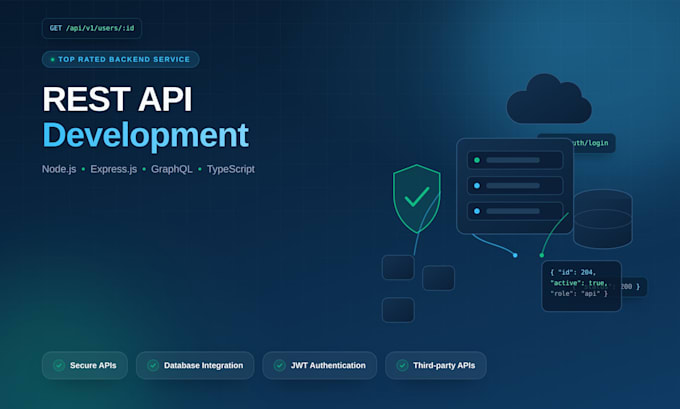The image size is (680, 409).
Task: Click the dark cloud icon
Action: tap(549, 99)
